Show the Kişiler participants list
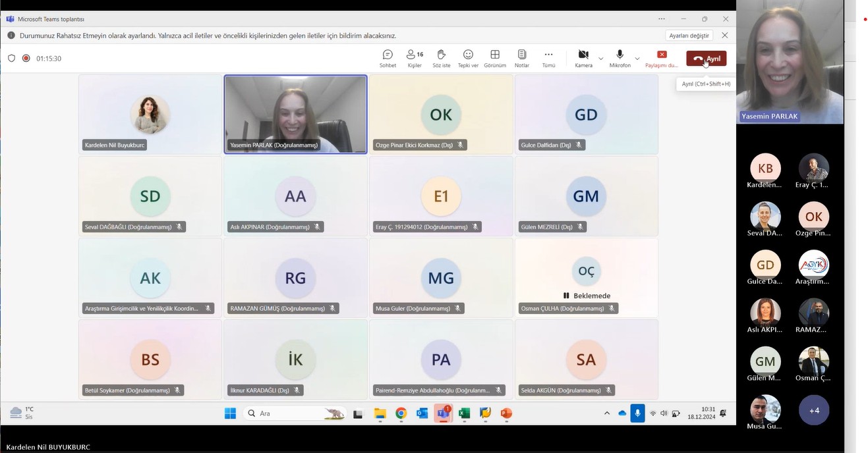 point(415,58)
